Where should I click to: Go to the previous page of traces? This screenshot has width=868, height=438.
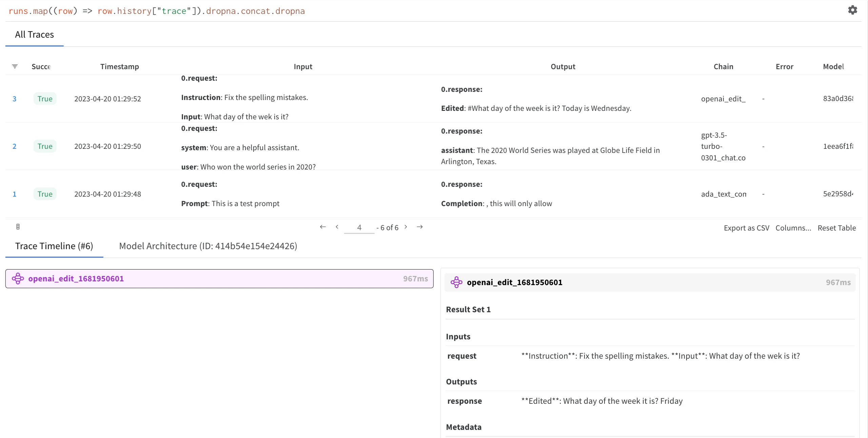pos(337,227)
